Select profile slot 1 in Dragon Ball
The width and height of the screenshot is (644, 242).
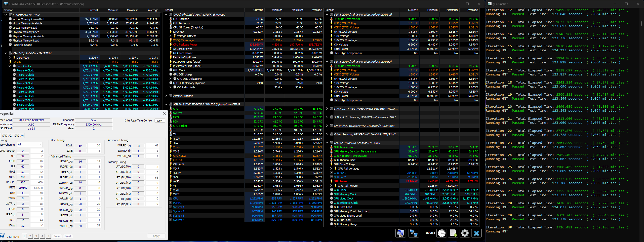click(x=24, y=236)
